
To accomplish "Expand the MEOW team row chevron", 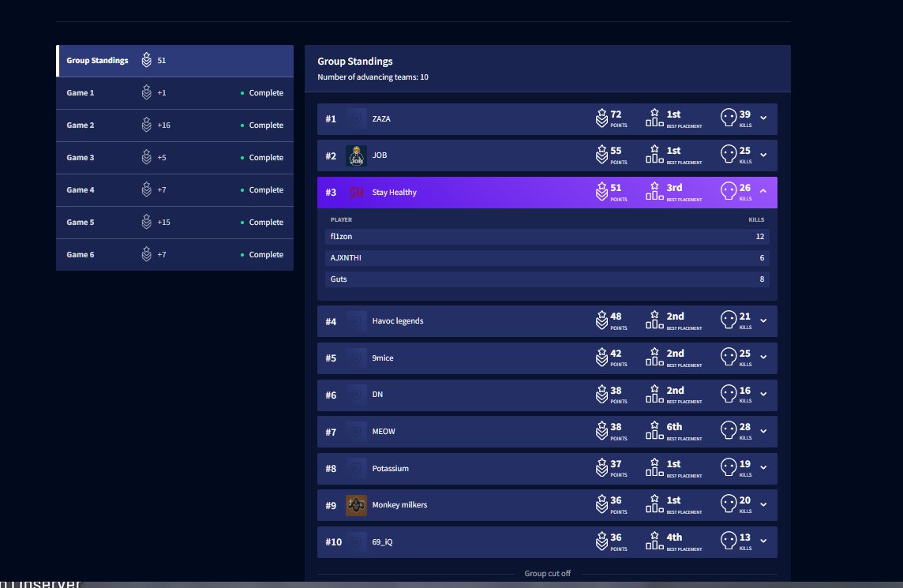I will 763,432.
